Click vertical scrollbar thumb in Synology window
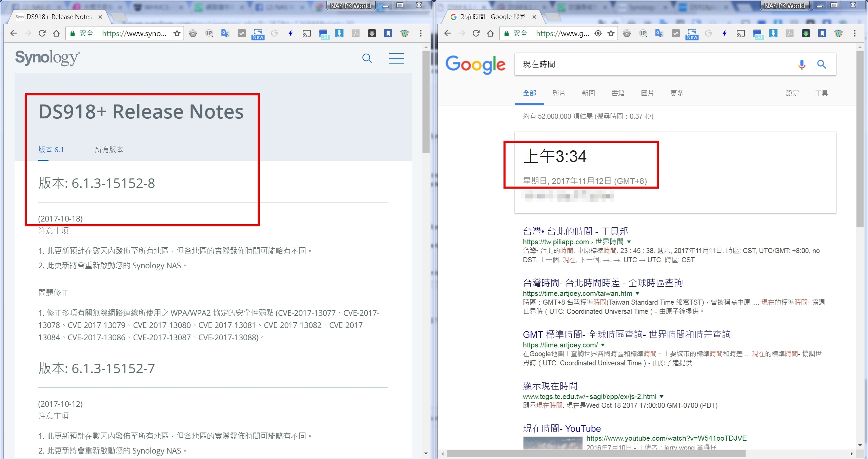This screenshot has height=459, width=868. click(426, 102)
